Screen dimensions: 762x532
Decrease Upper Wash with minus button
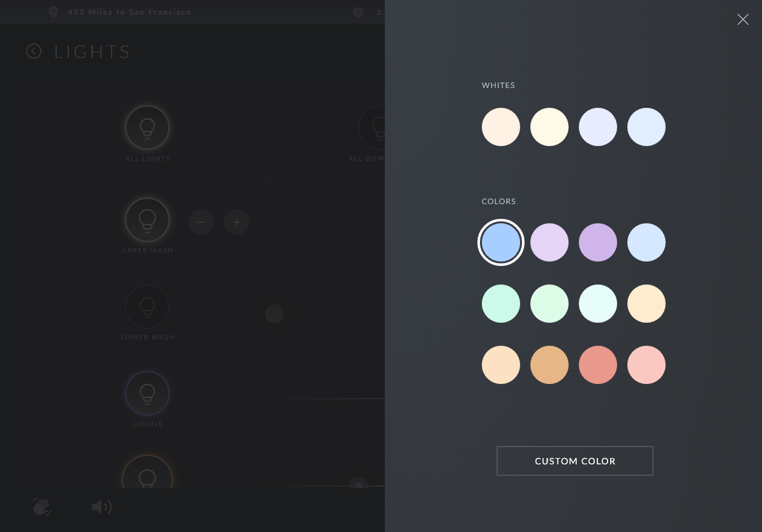click(201, 222)
